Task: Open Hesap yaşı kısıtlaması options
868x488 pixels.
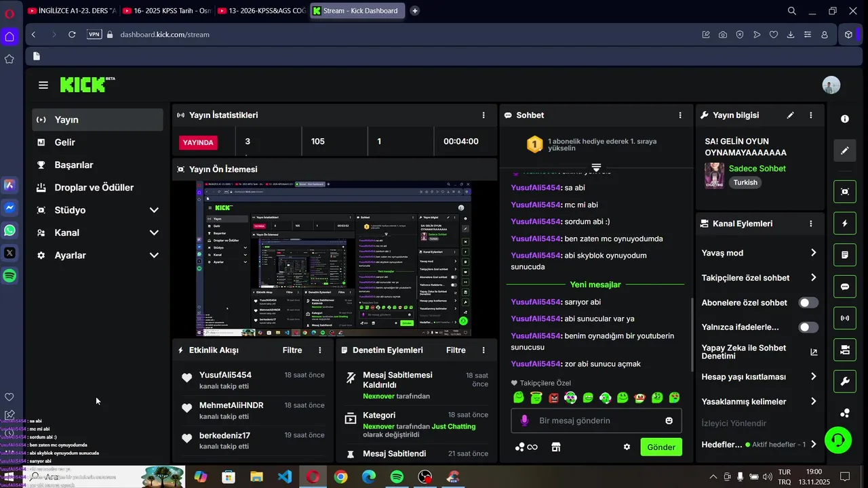Action: [813, 377]
